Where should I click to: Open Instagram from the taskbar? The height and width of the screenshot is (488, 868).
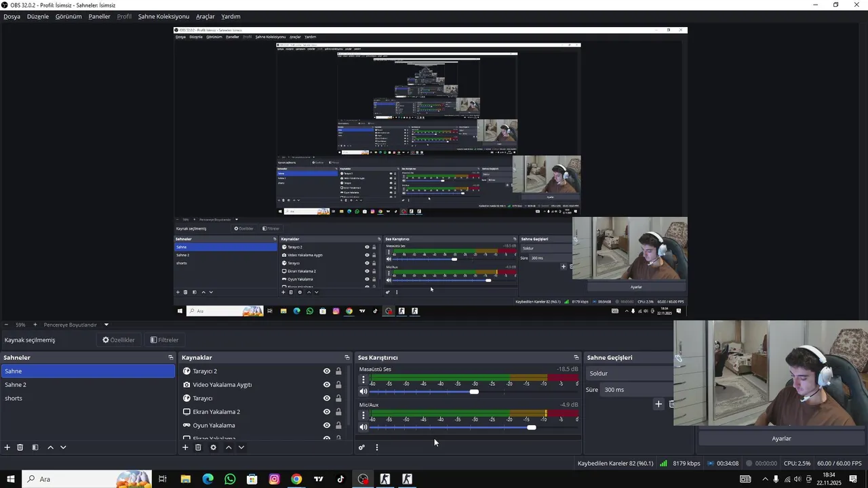pos(274,479)
